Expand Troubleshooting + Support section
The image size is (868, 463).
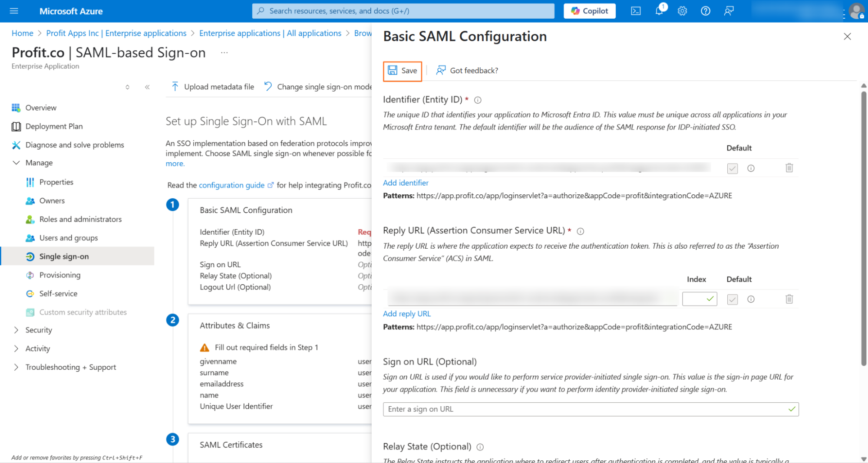(16, 368)
